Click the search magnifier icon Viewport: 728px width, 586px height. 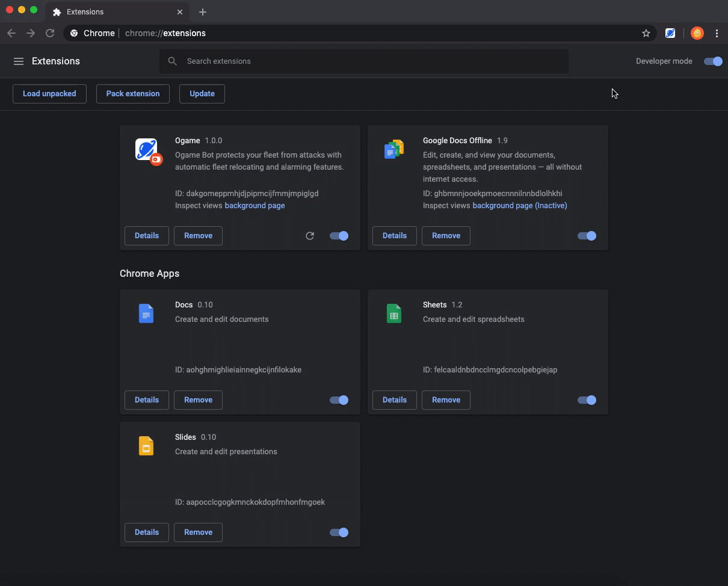coord(173,61)
